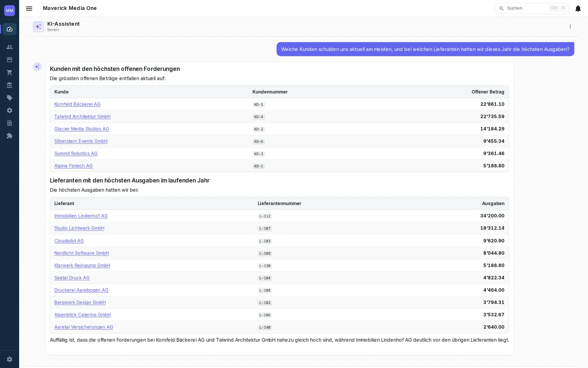This screenshot has height=368, width=588.
Task: Click the Lieferantennummer column header
Action: coord(279,204)
